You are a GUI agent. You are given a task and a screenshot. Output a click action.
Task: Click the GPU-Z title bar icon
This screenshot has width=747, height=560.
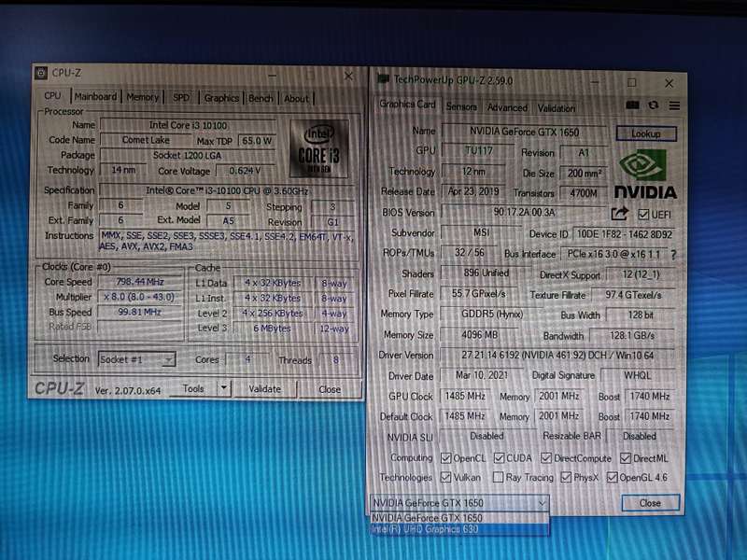[x=383, y=78]
